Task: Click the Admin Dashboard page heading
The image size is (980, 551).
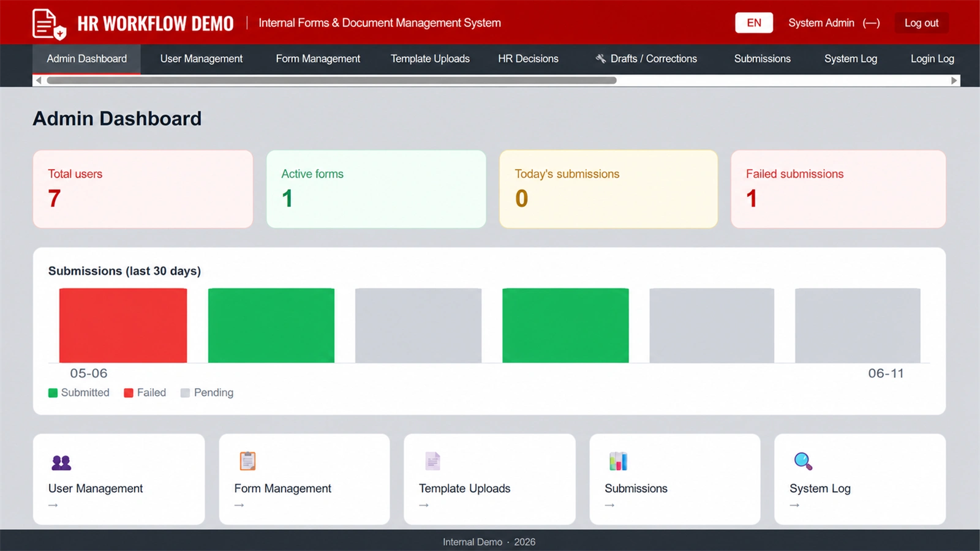Action: pos(117,118)
